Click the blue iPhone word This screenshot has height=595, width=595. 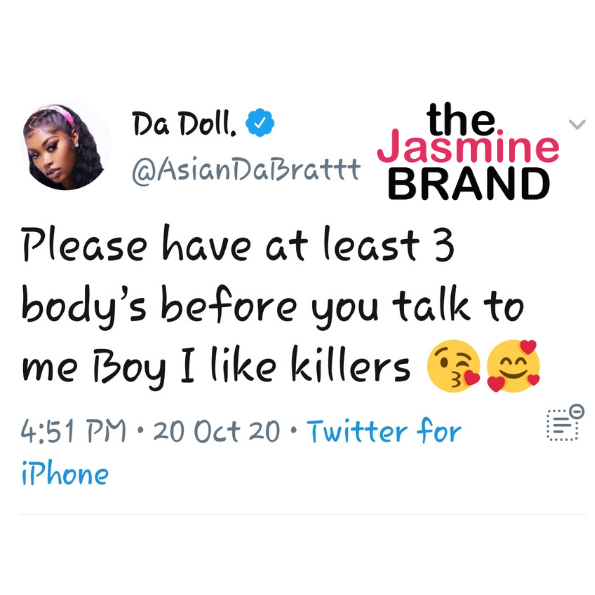tap(65, 474)
